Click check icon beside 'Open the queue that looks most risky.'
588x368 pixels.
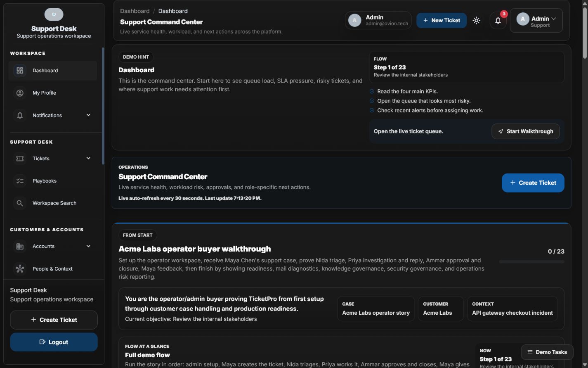(372, 101)
